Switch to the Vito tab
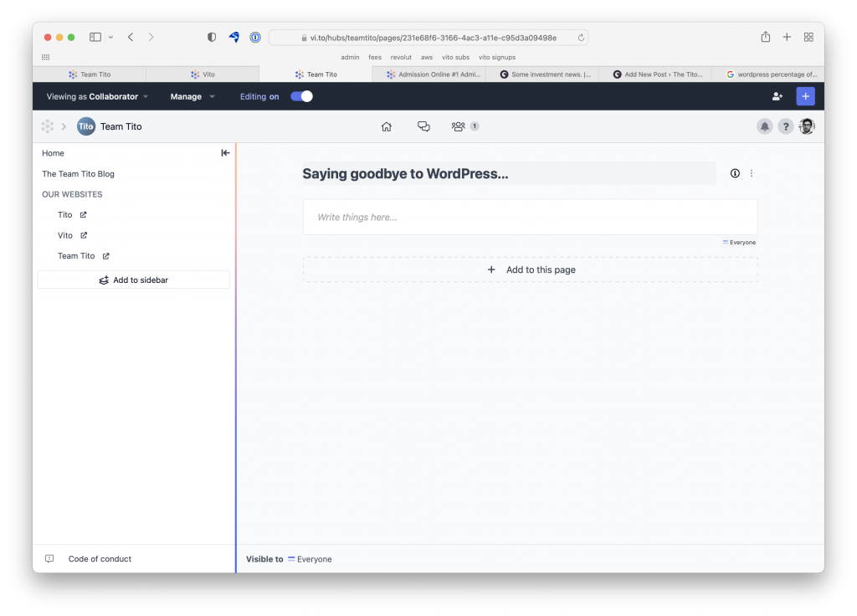Screen dimensions: 857x616 [203, 74]
